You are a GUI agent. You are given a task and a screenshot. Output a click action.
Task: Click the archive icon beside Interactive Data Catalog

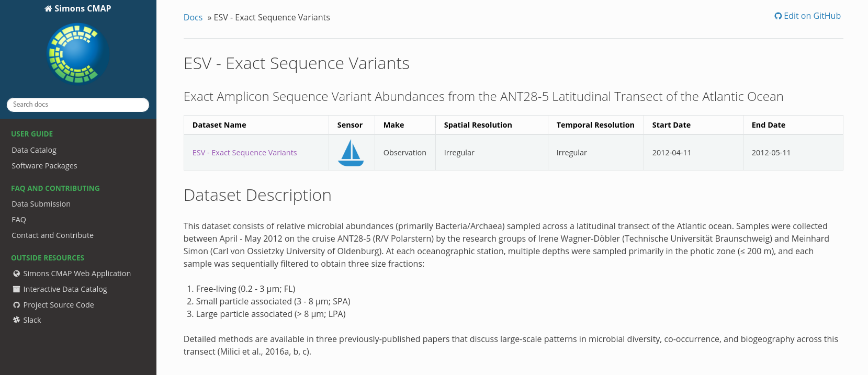17,289
